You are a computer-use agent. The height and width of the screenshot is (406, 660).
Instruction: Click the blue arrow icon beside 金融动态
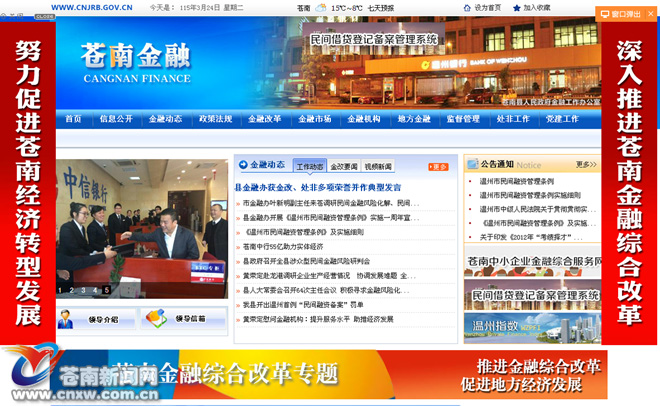point(243,165)
